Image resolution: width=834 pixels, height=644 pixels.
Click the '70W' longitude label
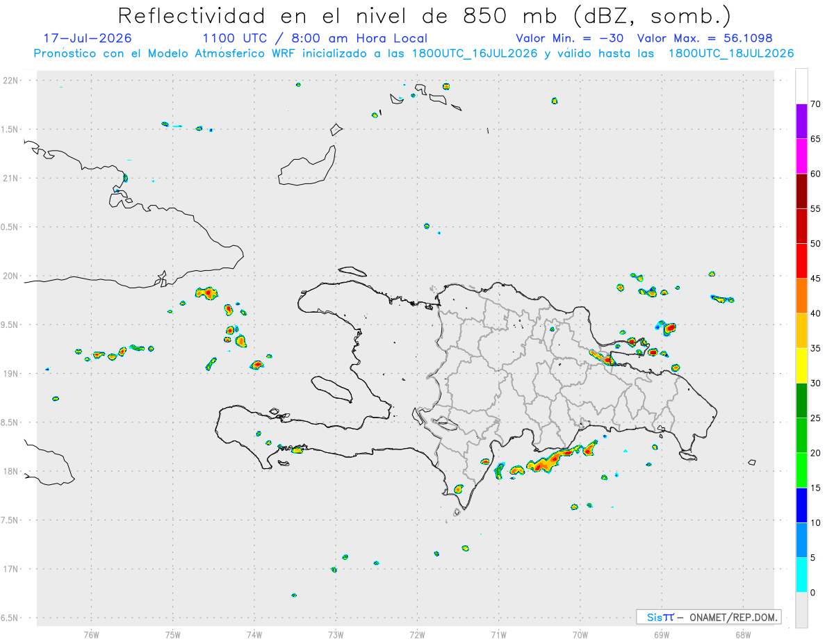(x=580, y=635)
